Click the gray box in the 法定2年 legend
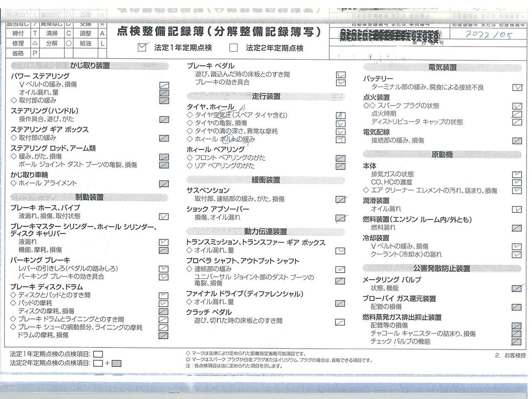Screen dimensions: 532x399 pos(116,363)
